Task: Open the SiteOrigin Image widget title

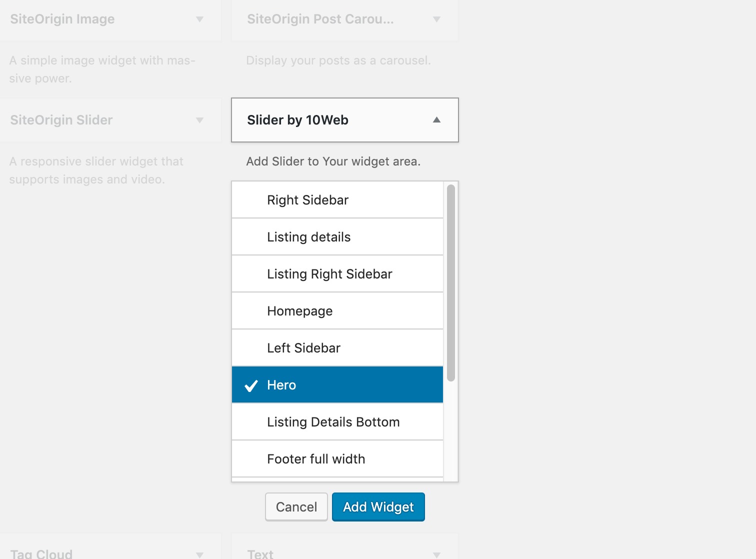Action: pos(62,19)
